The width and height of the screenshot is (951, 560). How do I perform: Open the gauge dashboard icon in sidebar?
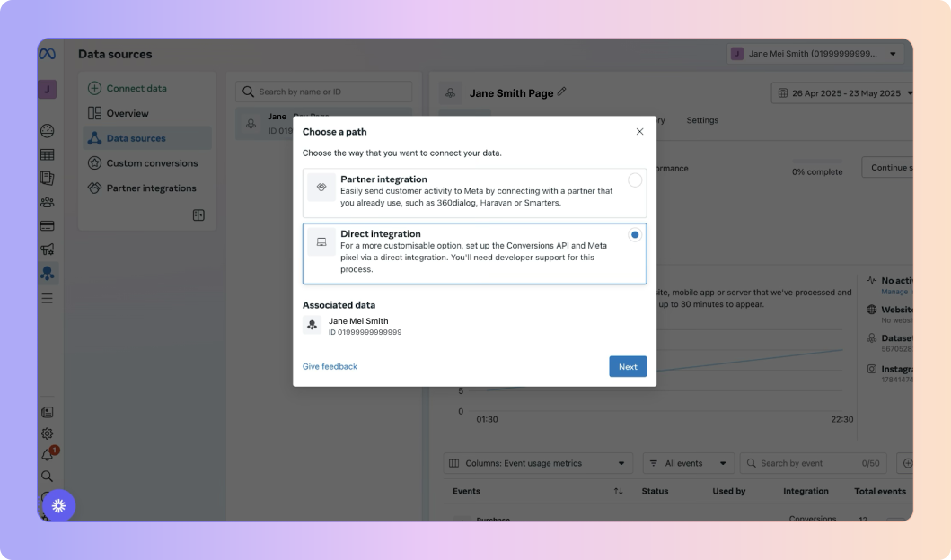[x=48, y=130]
